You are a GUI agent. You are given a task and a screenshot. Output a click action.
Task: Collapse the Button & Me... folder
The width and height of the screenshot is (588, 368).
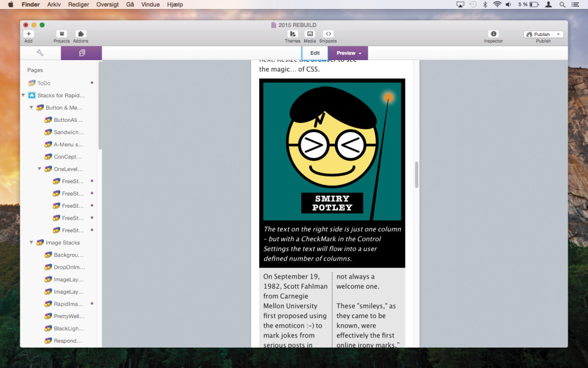point(31,107)
